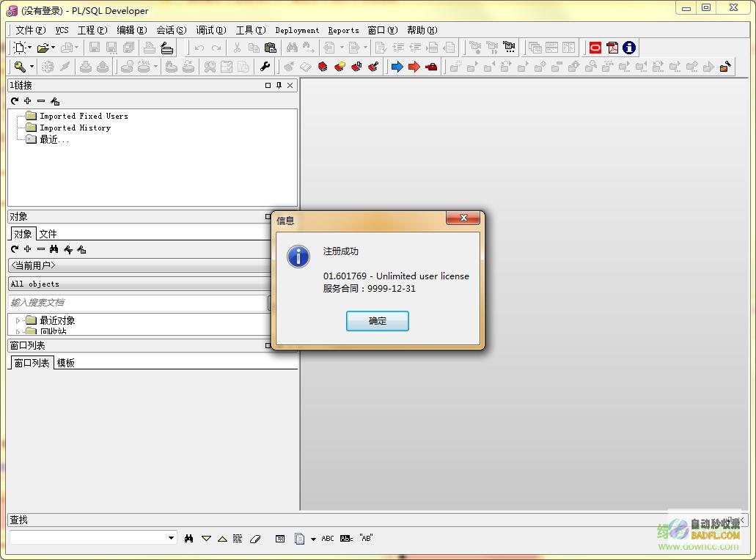Pin the connection list panel

[279, 85]
